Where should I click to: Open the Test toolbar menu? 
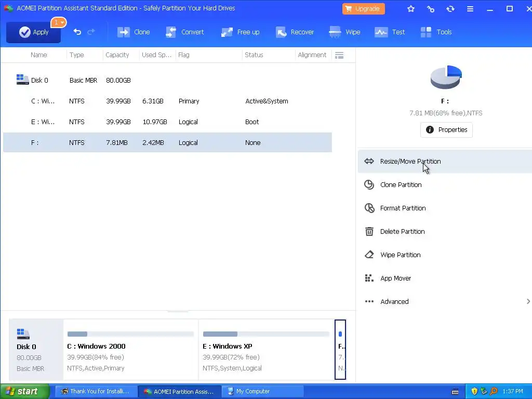tap(390, 32)
